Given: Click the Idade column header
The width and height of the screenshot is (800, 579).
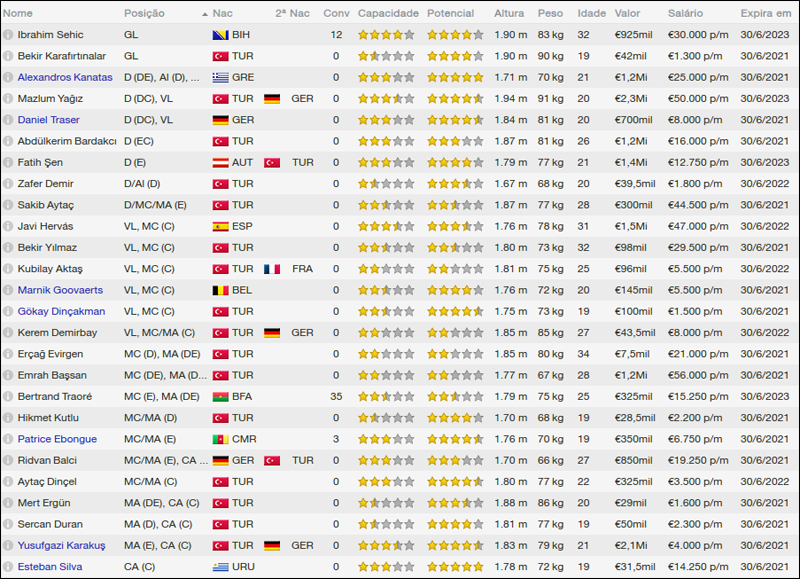Looking at the screenshot, I should pyautogui.click(x=591, y=14).
